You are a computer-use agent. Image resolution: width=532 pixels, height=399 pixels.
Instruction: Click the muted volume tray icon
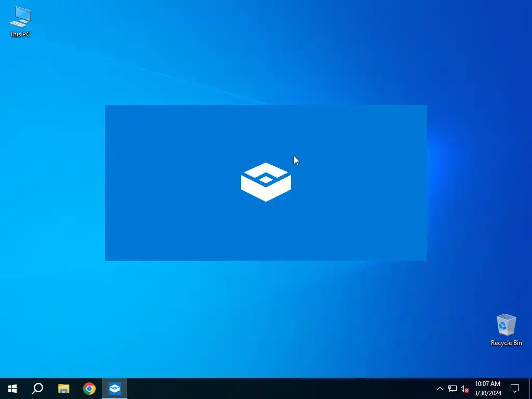pos(464,389)
